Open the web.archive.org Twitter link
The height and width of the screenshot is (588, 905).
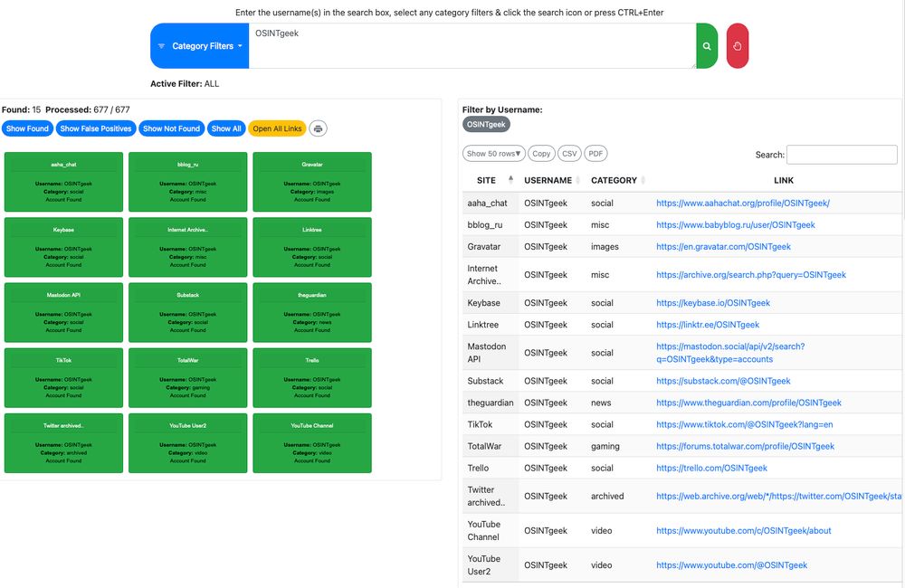(779, 497)
